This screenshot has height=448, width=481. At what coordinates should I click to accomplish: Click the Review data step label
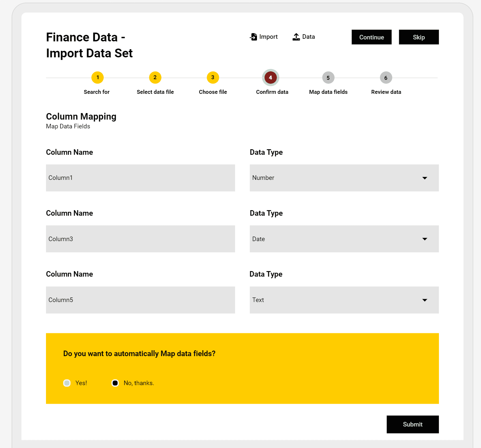386,92
